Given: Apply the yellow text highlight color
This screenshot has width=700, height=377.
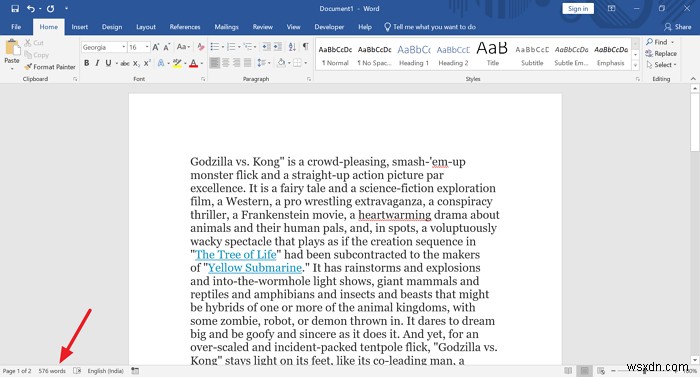Looking at the screenshot, I should point(177,63).
